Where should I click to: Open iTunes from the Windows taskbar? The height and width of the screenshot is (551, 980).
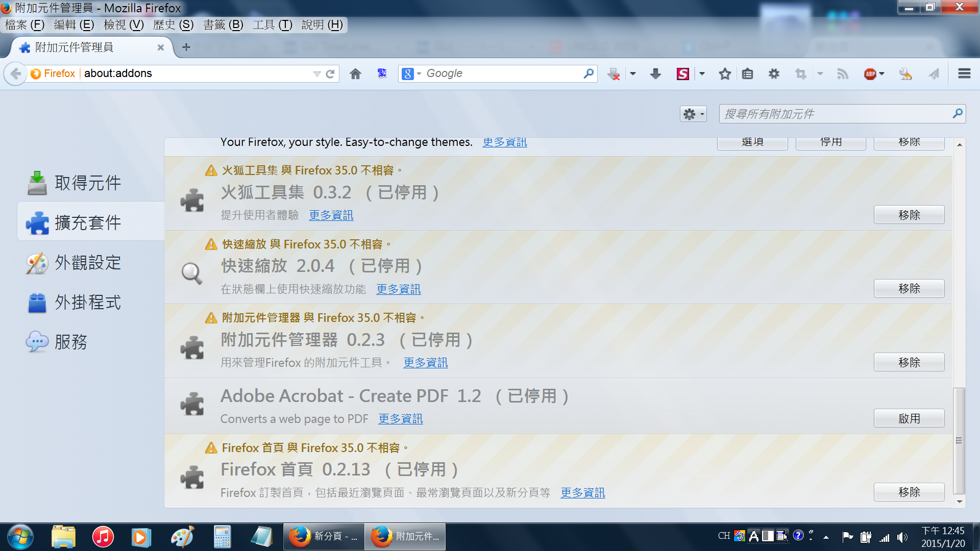click(103, 537)
